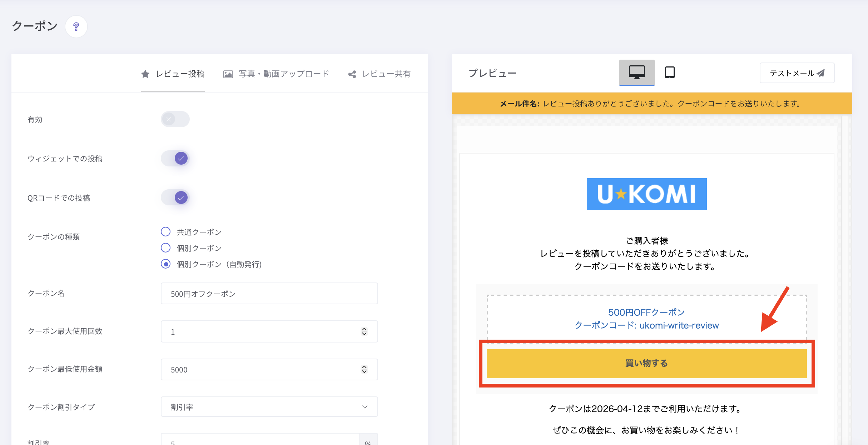Click the photo icon for 写真・動画アップロード

point(228,74)
